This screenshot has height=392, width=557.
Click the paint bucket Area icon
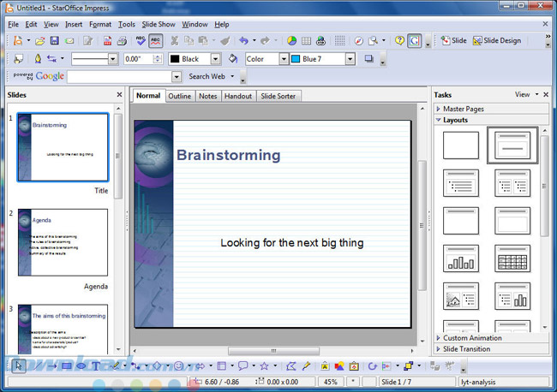pos(232,59)
